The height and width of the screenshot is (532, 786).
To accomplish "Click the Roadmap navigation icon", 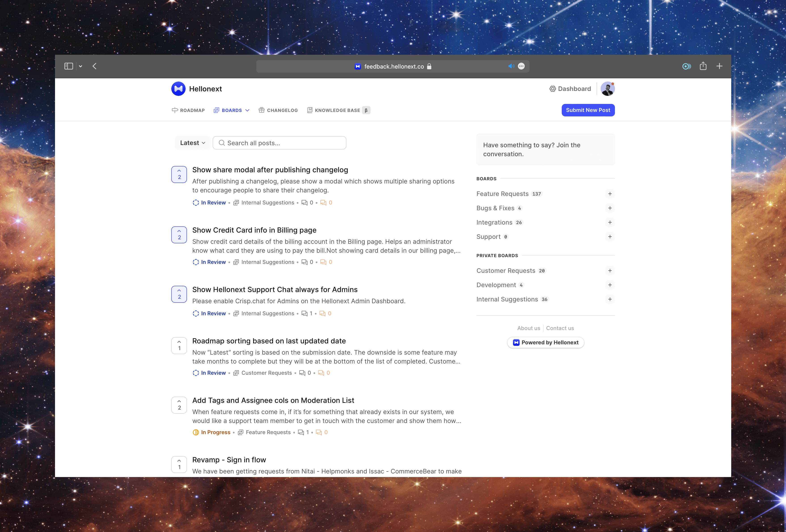I will (x=174, y=110).
